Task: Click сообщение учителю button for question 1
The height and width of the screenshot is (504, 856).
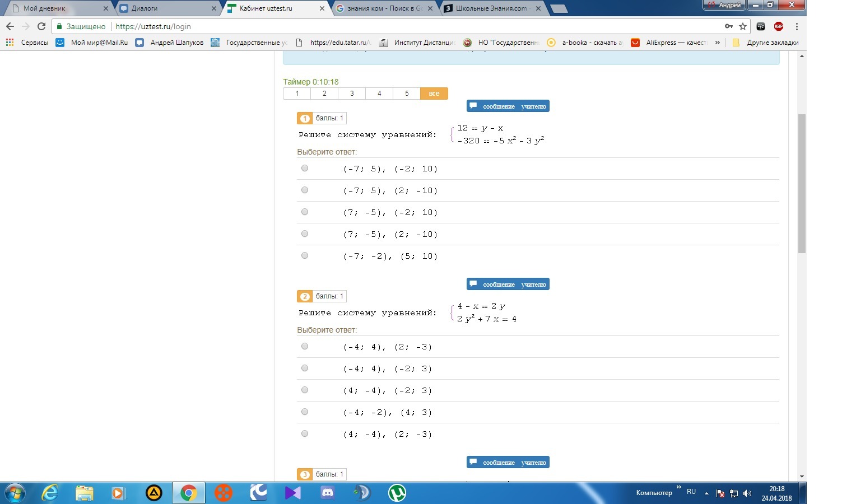Action: [508, 106]
